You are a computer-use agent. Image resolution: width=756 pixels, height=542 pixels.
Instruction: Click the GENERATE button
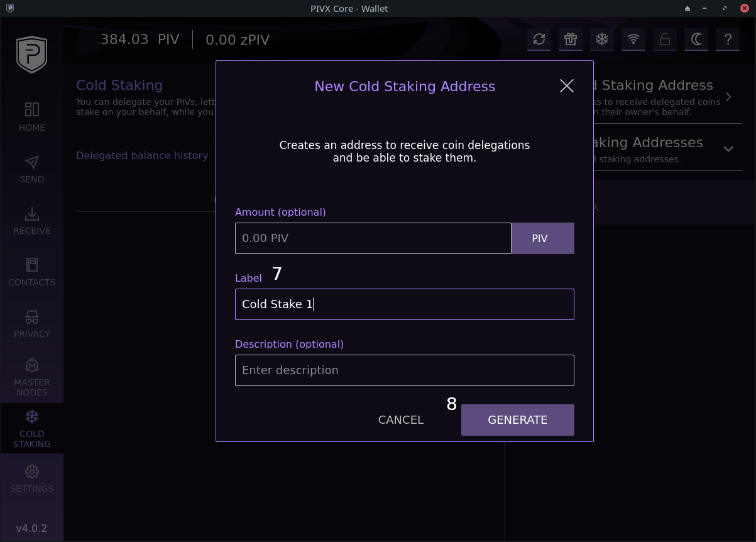point(518,420)
